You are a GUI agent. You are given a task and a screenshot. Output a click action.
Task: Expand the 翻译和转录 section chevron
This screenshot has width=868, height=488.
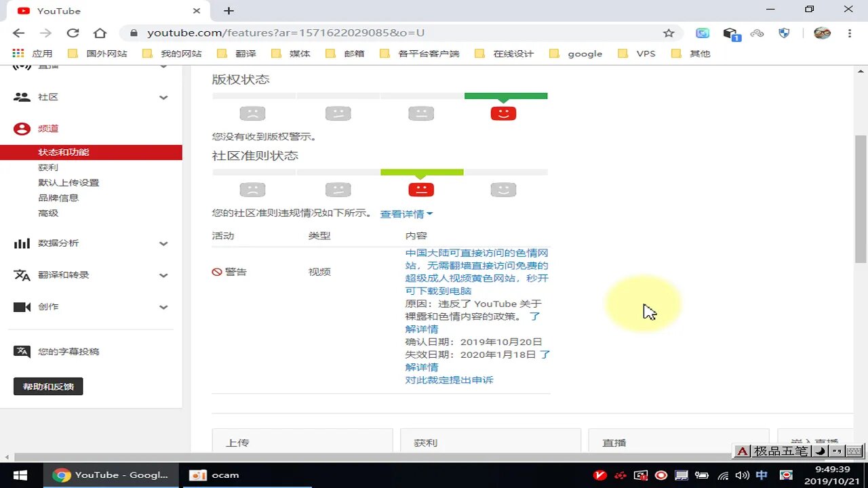coord(163,275)
